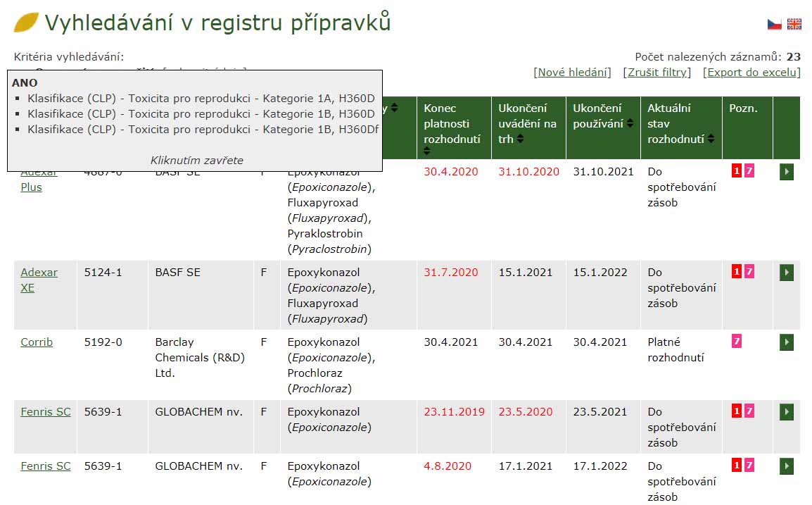The width and height of the screenshot is (812, 505).
Task: Sort by Ukončení uvádění na trh column
Action: [520, 139]
